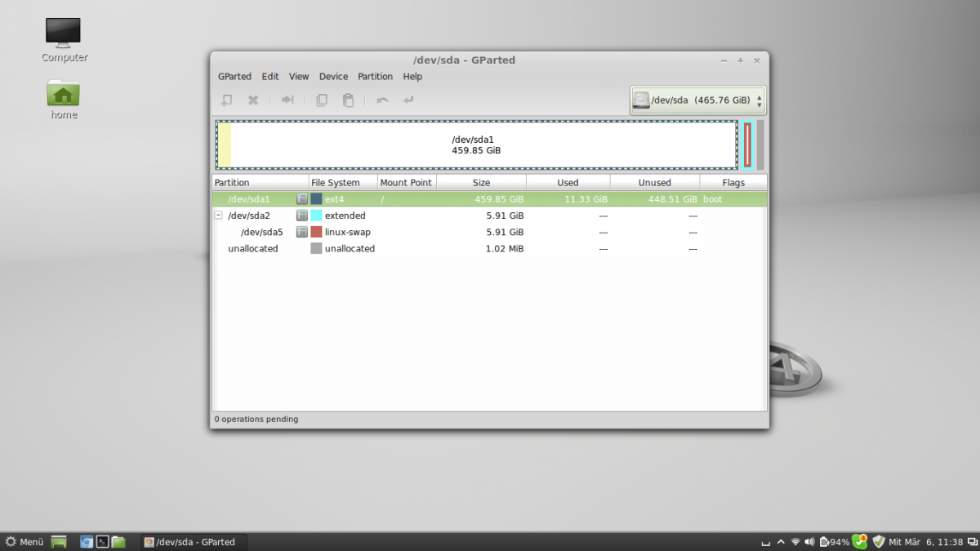Click the Delete partition X icon
The height and width of the screenshot is (551, 980).
253,100
